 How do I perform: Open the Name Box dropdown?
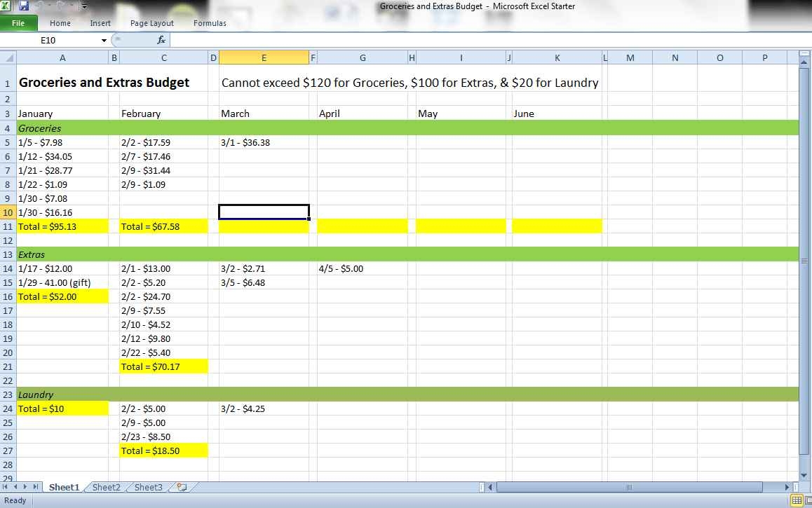[x=104, y=40]
